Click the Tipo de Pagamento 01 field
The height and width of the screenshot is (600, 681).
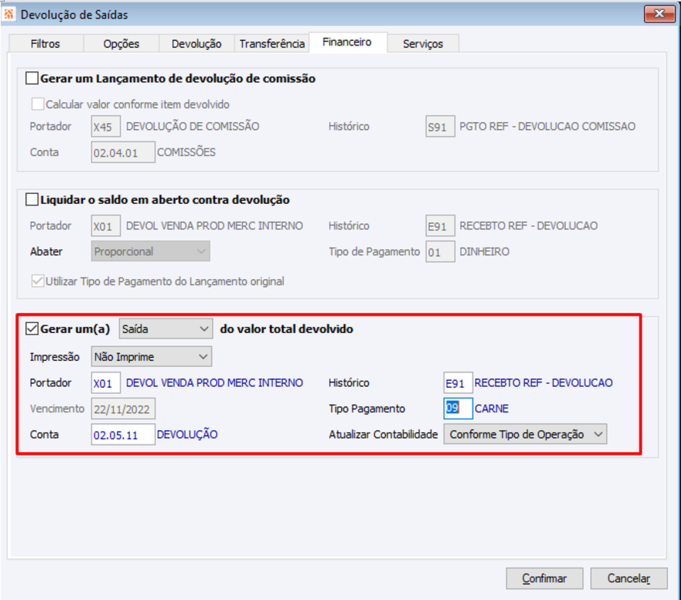(x=440, y=252)
